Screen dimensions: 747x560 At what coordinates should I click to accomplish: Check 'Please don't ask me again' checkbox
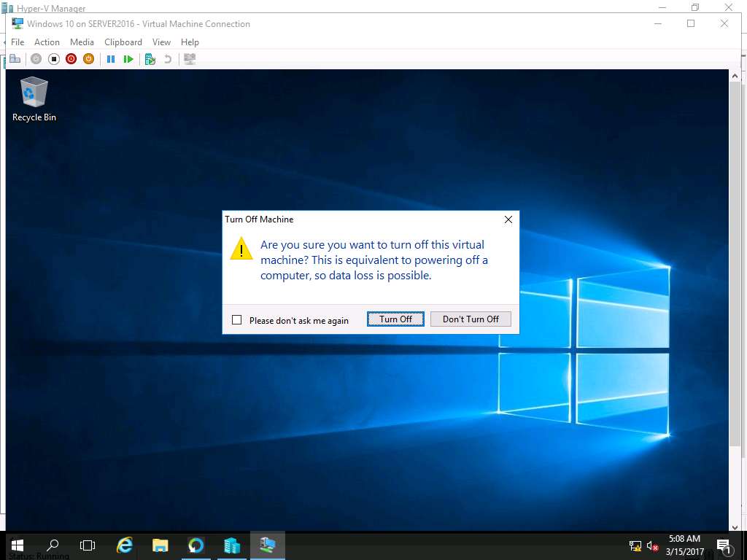coord(237,320)
